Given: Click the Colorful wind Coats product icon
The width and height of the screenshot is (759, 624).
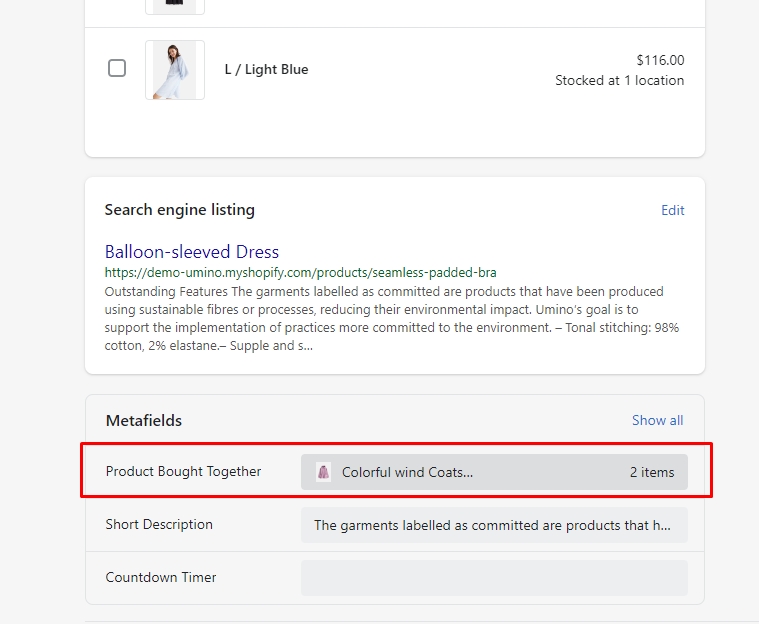Looking at the screenshot, I should [x=323, y=472].
